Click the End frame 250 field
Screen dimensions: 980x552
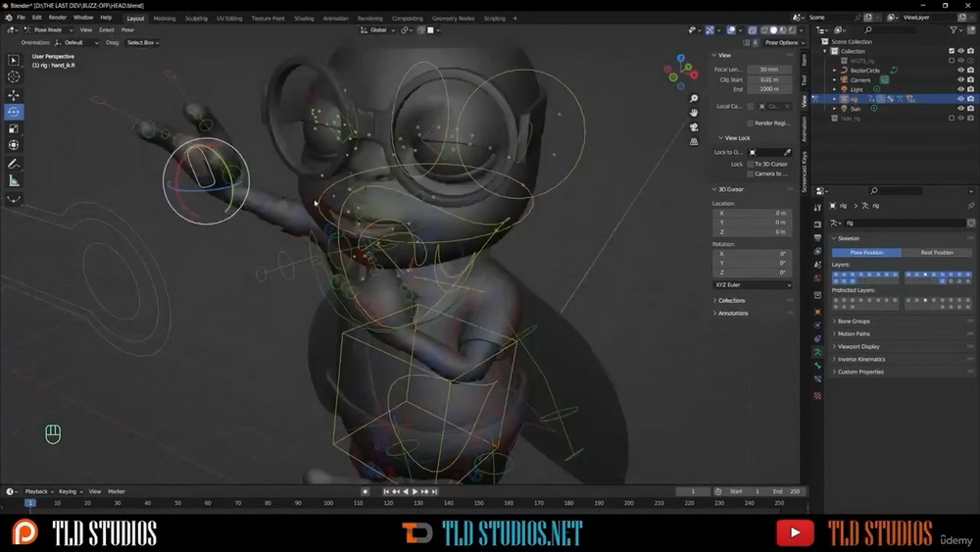[786, 491]
